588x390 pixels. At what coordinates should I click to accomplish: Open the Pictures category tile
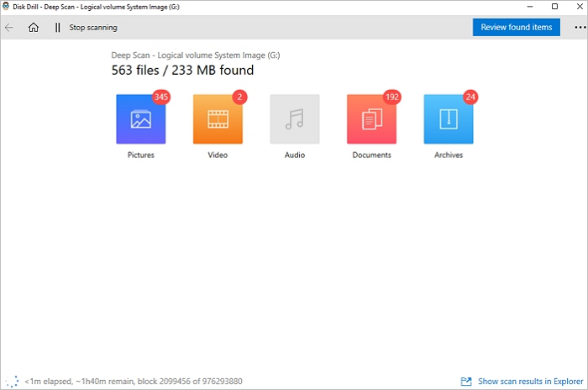coord(140,119)
